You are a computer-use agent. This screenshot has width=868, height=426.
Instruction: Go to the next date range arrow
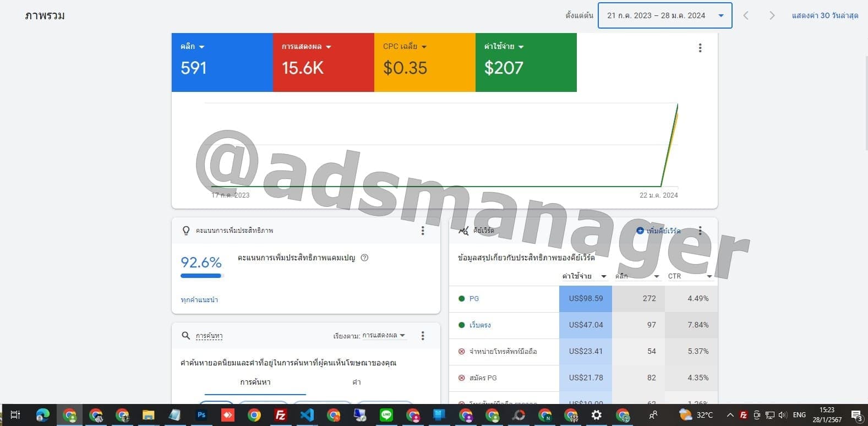click(x=772, y=15)
